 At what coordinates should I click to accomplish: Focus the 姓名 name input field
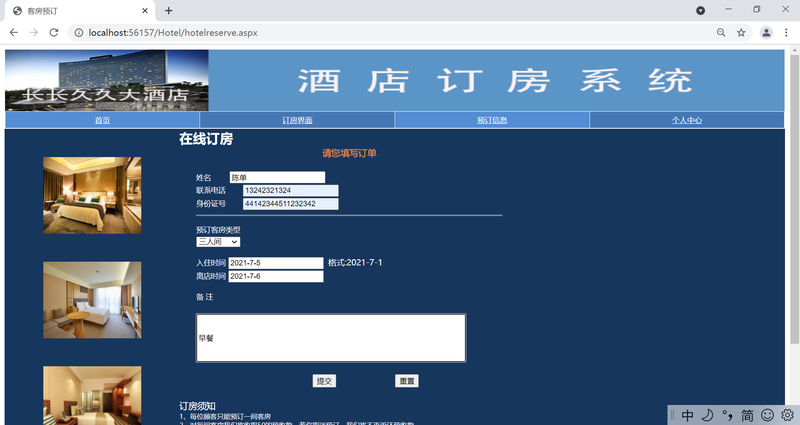(x=277, y=178)
